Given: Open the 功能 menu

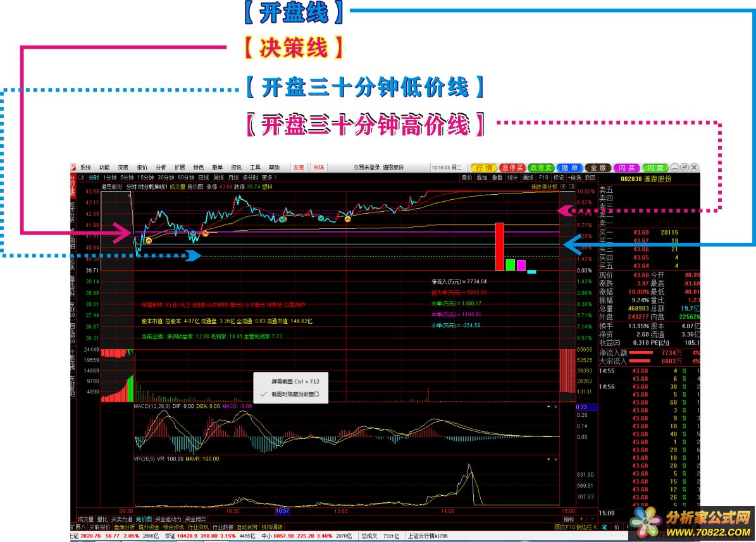Looking at the screenshot, I should 104,168.
